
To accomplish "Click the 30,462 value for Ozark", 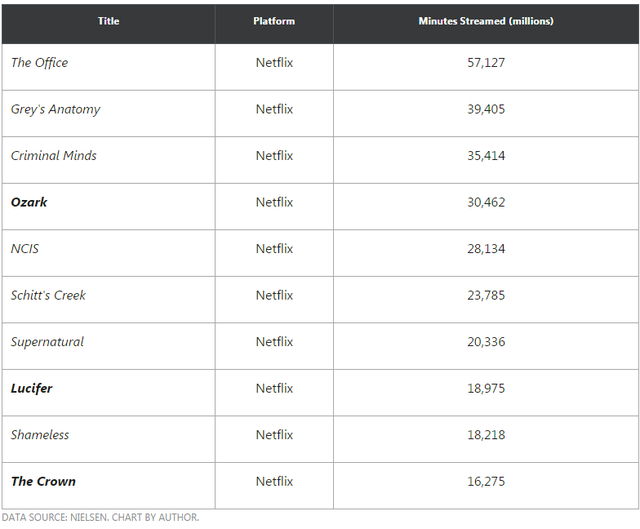I will [x=486, y=202].
